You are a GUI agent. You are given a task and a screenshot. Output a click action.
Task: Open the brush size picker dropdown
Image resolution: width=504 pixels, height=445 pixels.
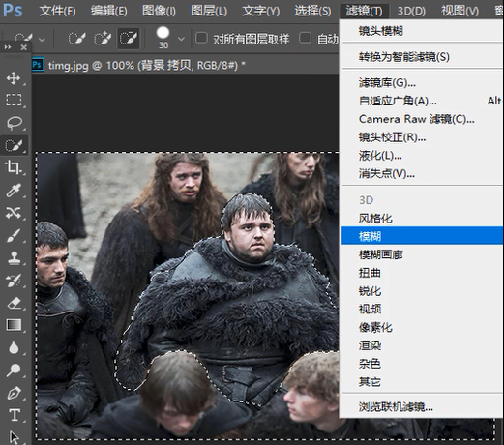(x=181, y=39)
